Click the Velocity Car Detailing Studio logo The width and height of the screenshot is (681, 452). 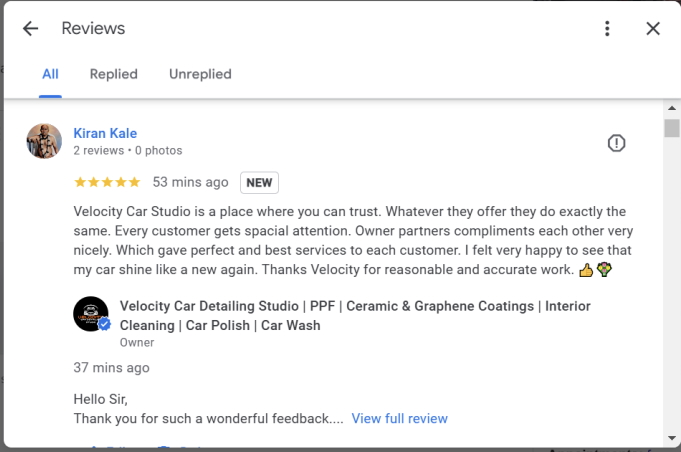tap(91, 314)
